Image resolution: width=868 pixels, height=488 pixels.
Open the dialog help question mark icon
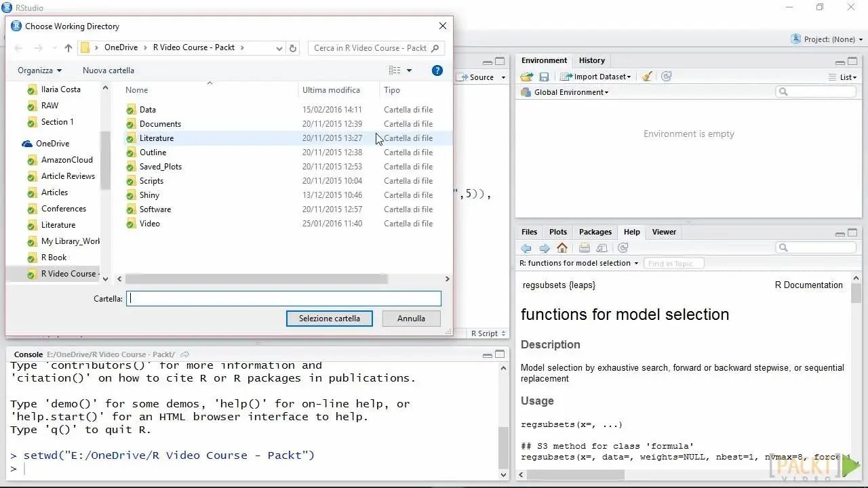[437, 70]
